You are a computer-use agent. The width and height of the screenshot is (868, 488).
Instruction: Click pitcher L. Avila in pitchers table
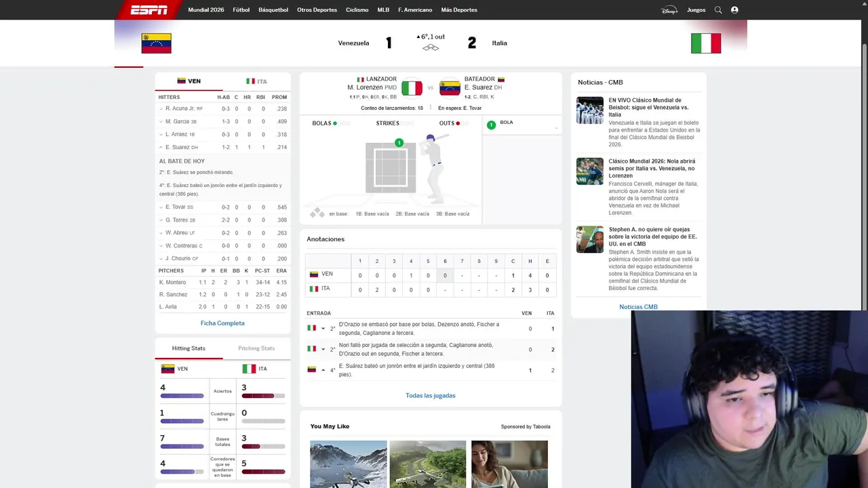click(x=168, y=307)
